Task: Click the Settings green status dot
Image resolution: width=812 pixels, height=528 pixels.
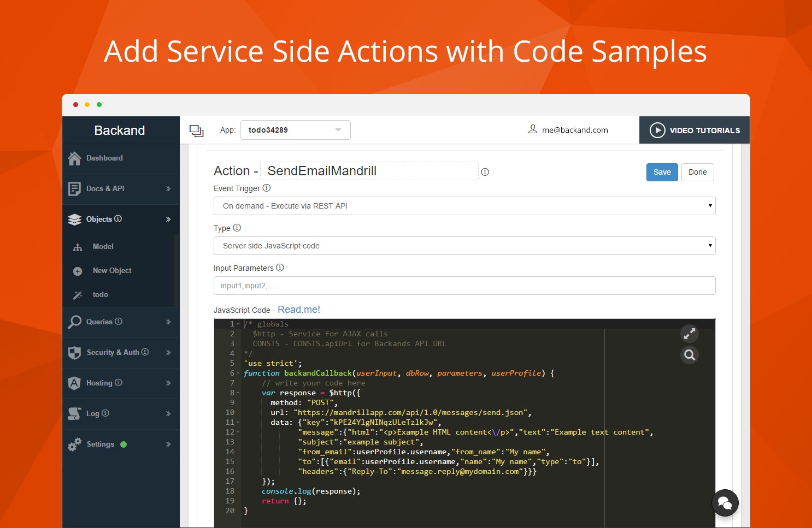Action: tap(123, 444)
